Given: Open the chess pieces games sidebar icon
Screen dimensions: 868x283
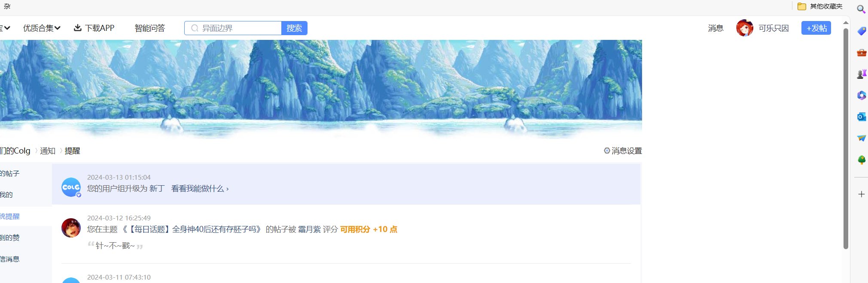Looking at the screenshot, I should point(861,74).
